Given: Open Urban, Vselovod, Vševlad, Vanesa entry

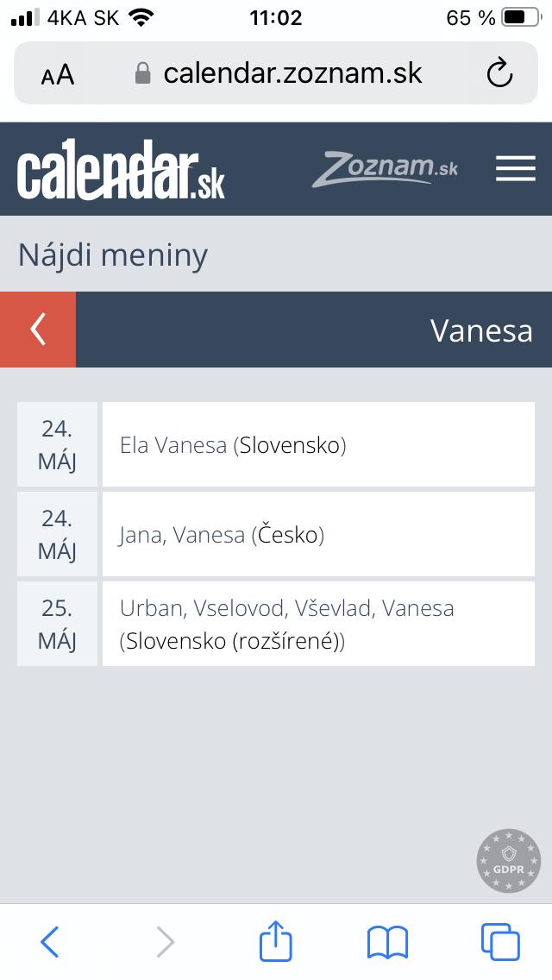Looking at the screenshot, I should pyautogui.click(x=318, y=625).
